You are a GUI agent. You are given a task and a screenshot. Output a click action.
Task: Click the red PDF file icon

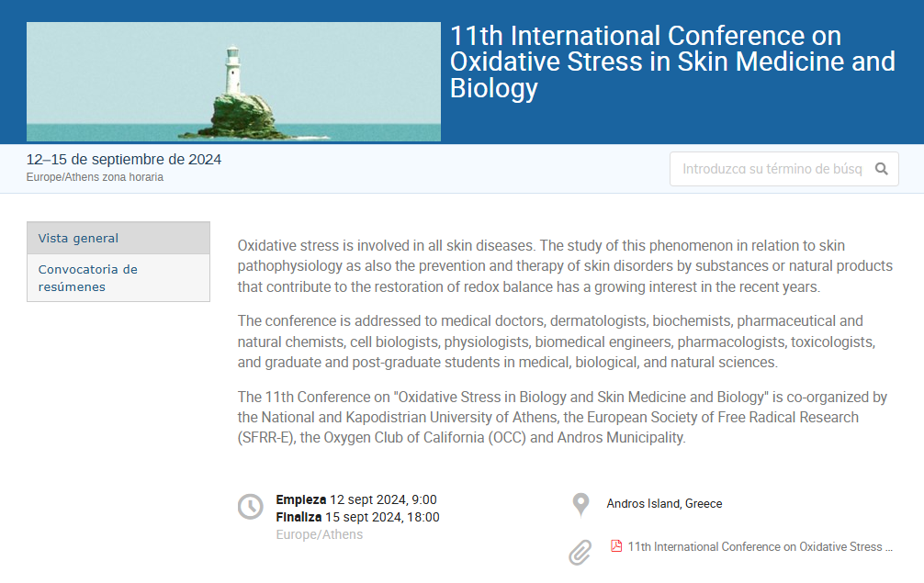[616, 546]
